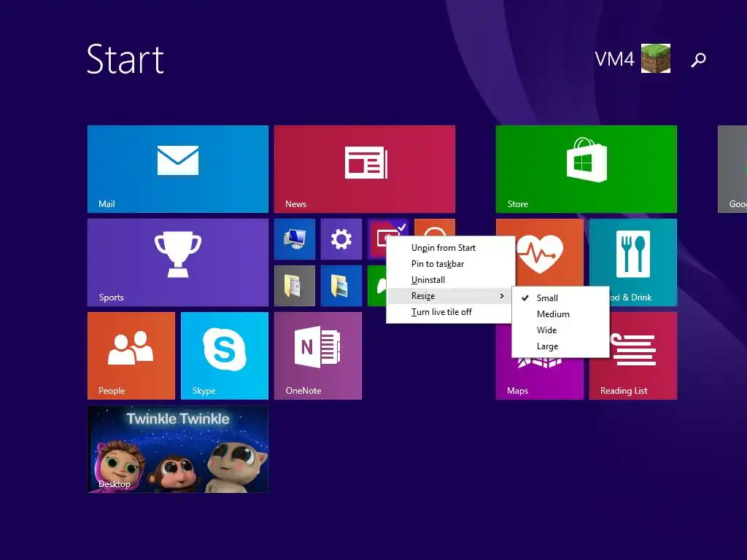Viewport: 747px width, 560px height.
Task: Open the green Games controller tile
Action: [x=376, y=286]
